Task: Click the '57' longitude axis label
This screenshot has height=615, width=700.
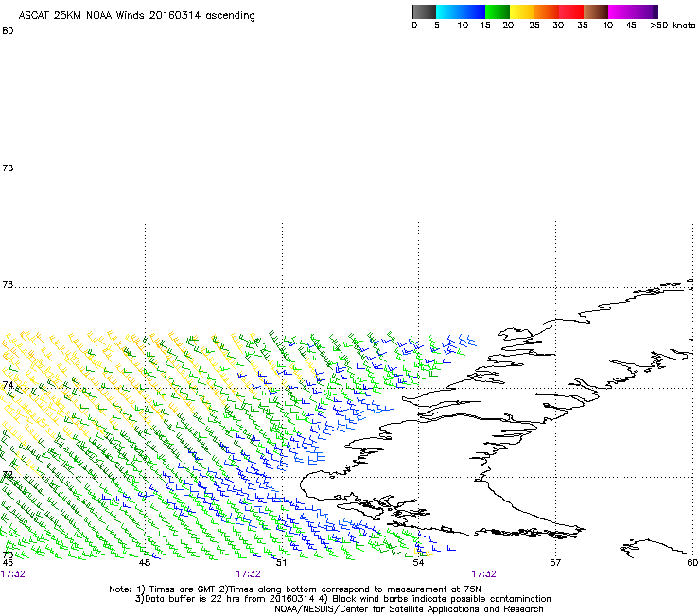Action: coord(555,562)
